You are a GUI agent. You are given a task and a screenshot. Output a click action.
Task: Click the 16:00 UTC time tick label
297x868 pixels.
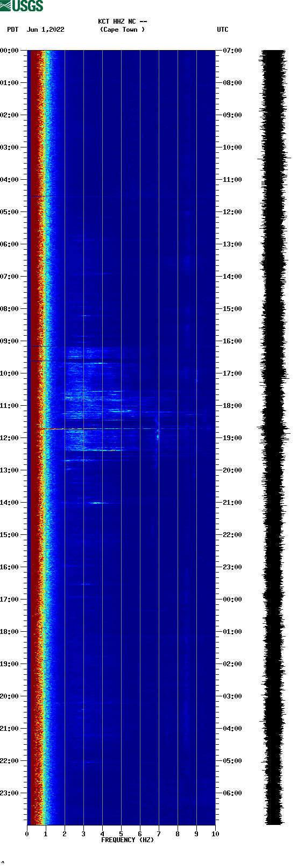click(x=232, y=341)
